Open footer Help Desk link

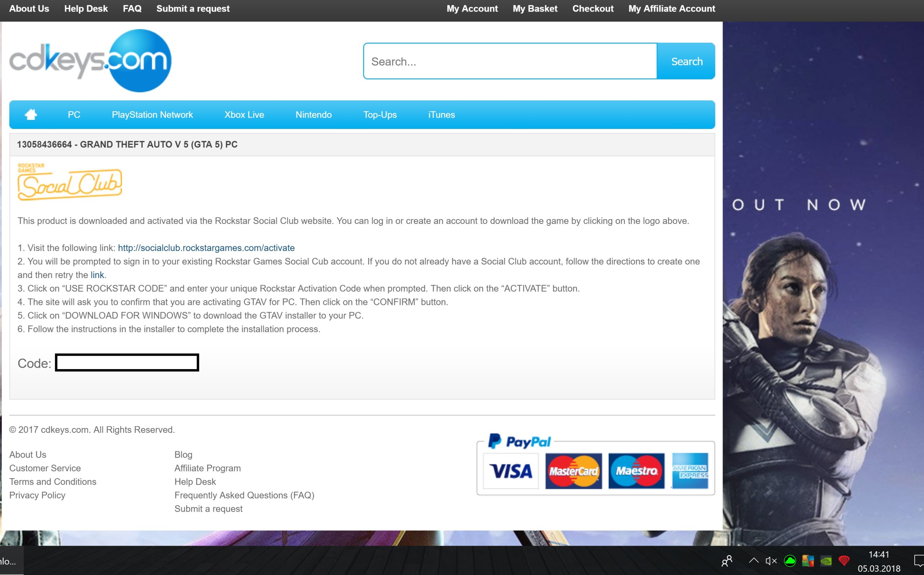pyautogui.click(x=195, y=482)
